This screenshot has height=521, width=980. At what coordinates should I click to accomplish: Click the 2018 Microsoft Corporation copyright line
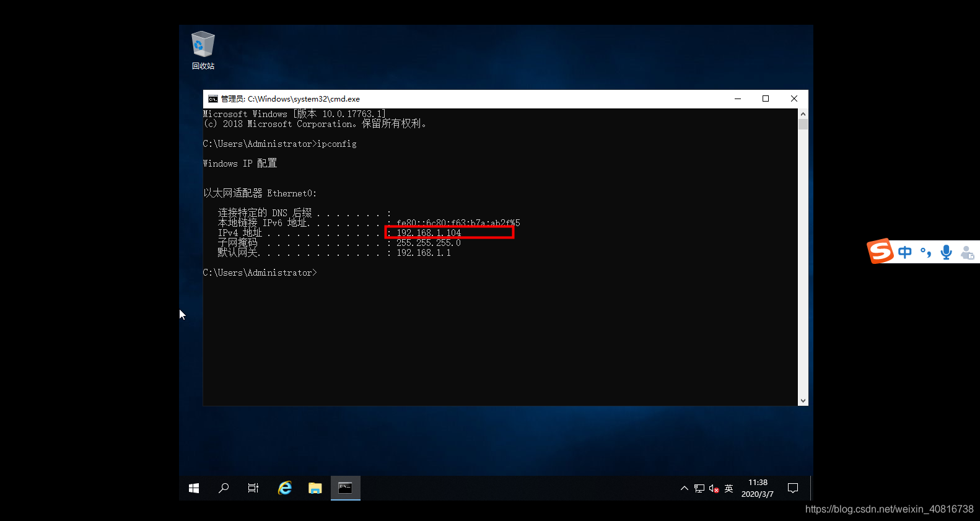(x=315, y=124)
